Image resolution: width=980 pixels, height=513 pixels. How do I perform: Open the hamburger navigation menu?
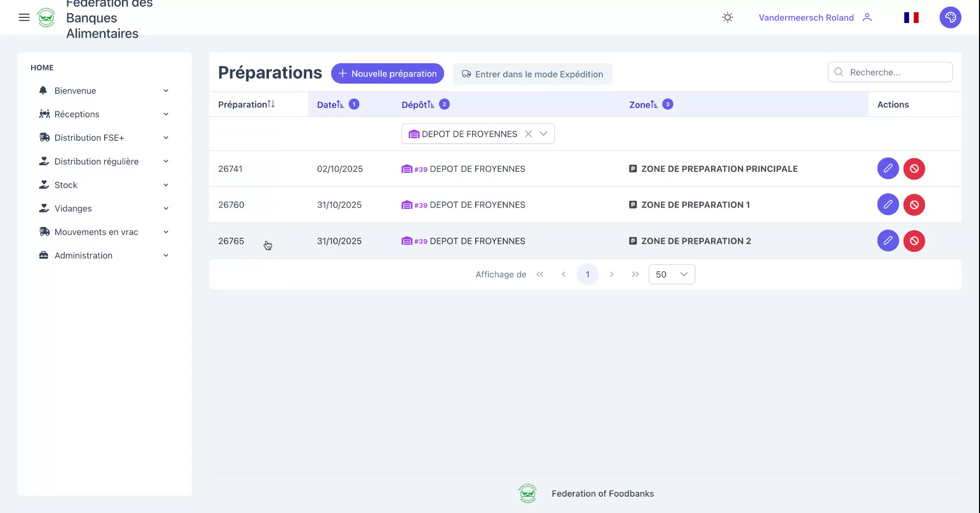point(24,17)
